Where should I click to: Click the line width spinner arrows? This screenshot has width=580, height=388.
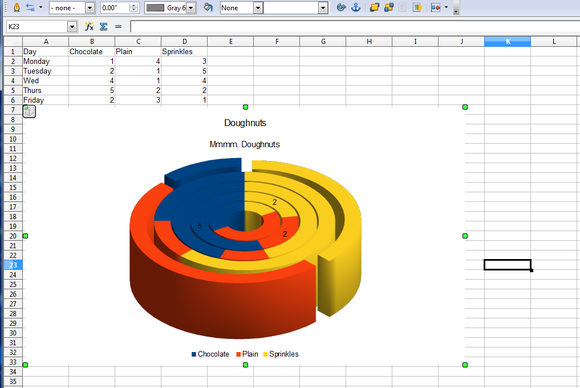(x=134, y=8)
